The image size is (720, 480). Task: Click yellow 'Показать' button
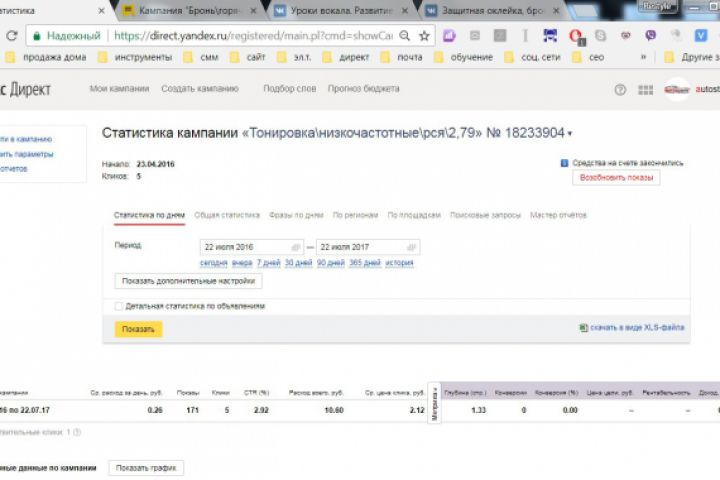[138, 329]
